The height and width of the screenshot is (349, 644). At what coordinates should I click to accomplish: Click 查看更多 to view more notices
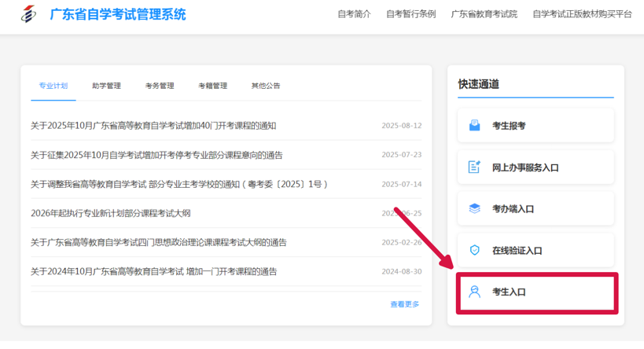click(405, 304)
